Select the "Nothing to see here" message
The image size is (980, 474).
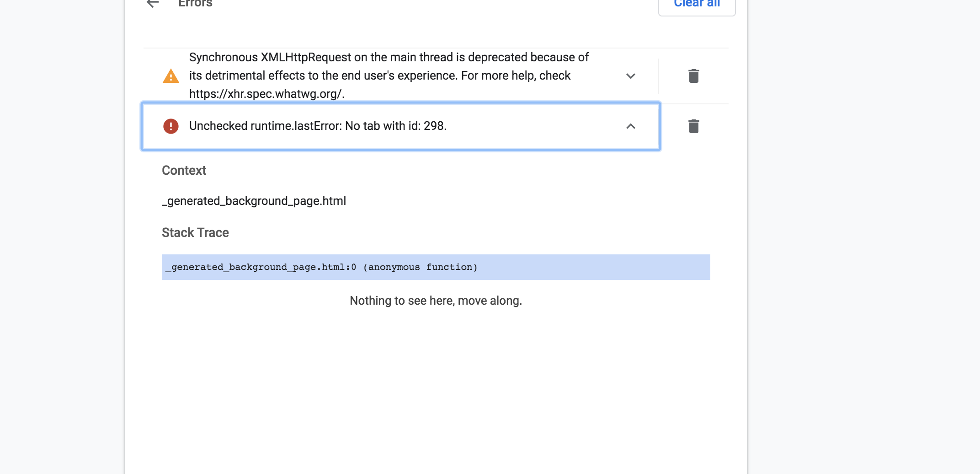click(435, 301)
